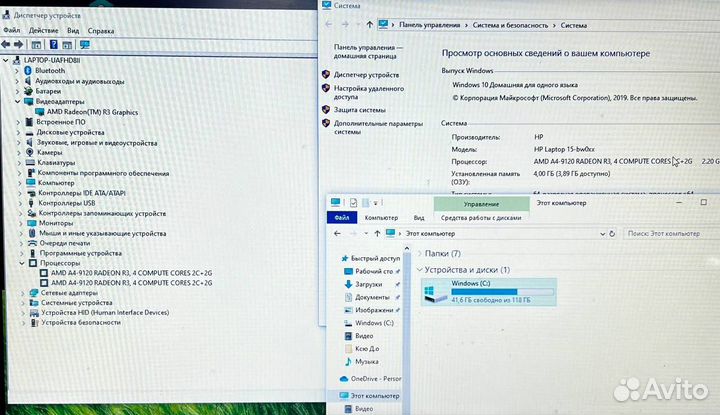This screenshot has width=720, height=415.
Task: Open the Управление contextual tab
Action: [x=481, y=204]
